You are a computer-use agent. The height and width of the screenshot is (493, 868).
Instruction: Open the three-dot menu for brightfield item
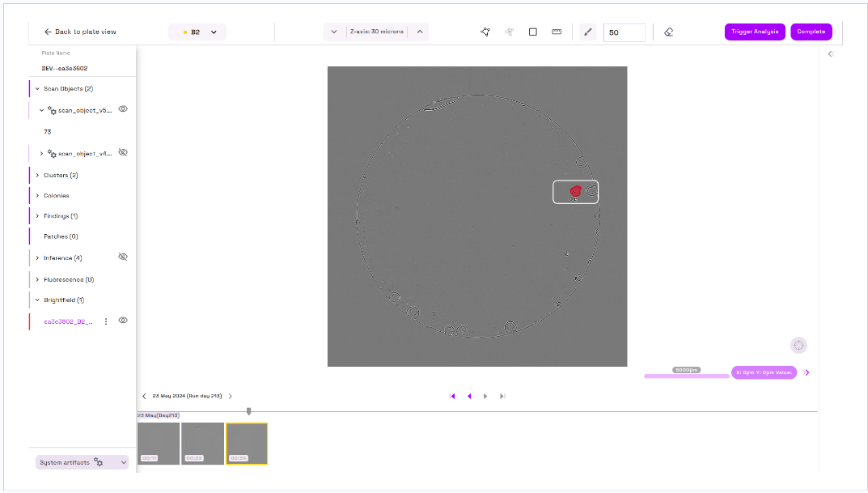106,321
